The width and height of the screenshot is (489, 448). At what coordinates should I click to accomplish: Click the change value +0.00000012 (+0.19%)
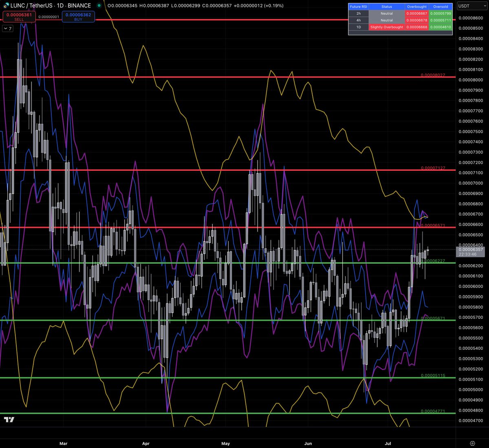tap(258, 6)
